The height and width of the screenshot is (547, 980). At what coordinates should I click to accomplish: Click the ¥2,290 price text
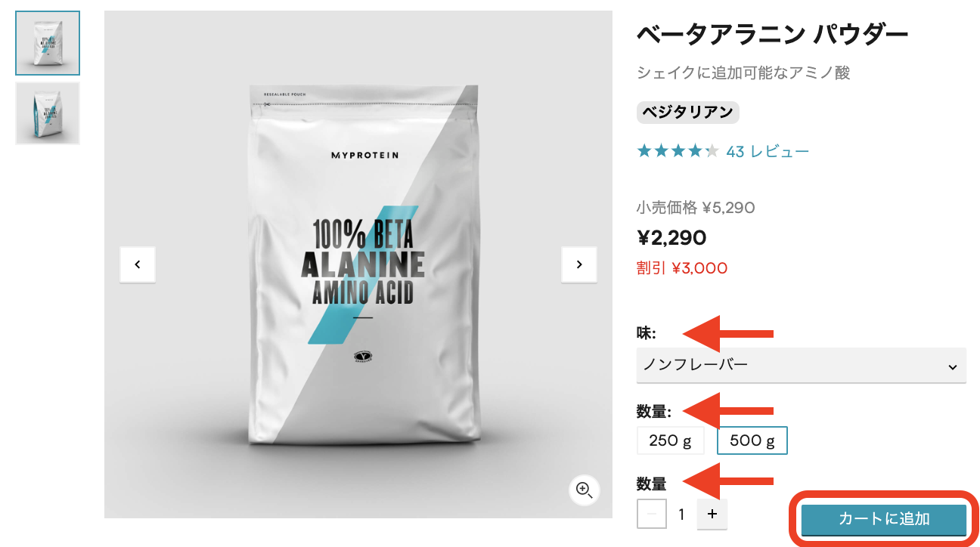(672, 239)
